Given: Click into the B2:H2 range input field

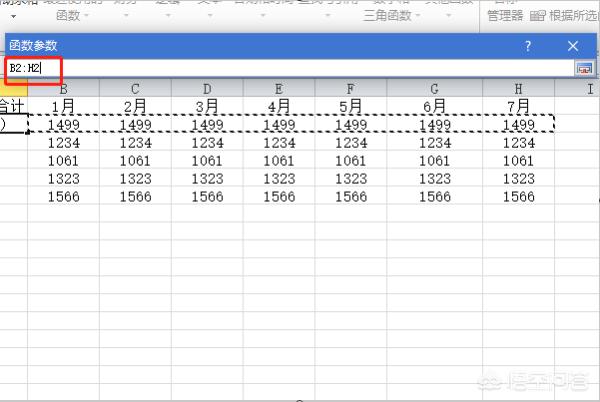Looking at the screenshot, I should 290,68.
